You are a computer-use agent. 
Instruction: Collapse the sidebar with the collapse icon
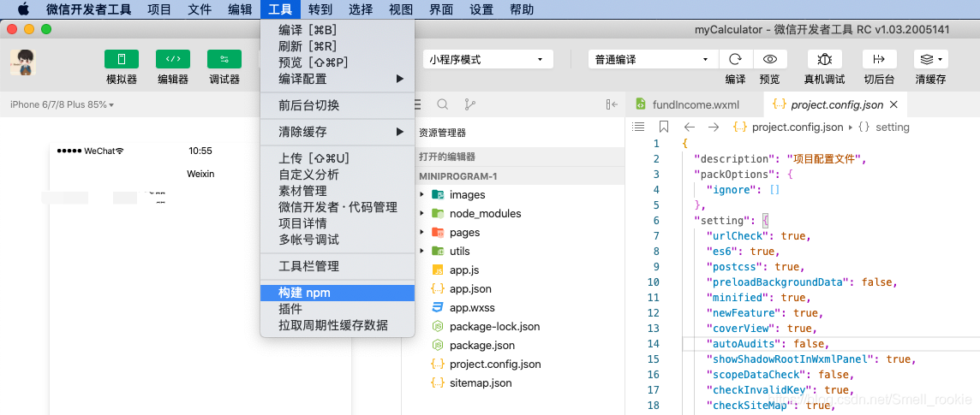point(612,104)
